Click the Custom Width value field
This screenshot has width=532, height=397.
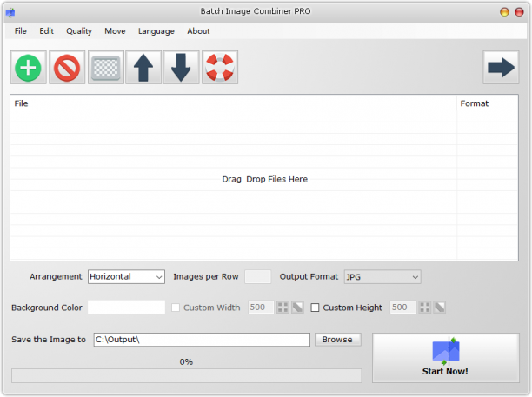click(261, 308)
